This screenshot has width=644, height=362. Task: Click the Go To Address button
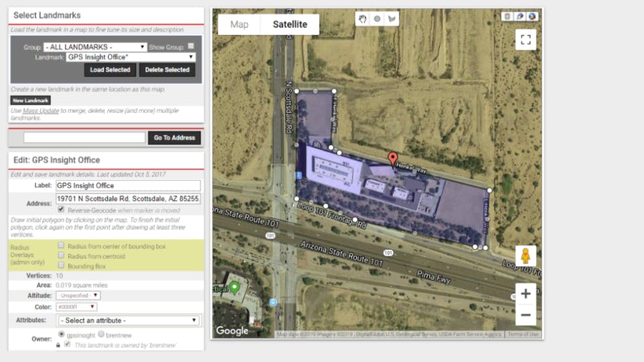pos(174,138)
